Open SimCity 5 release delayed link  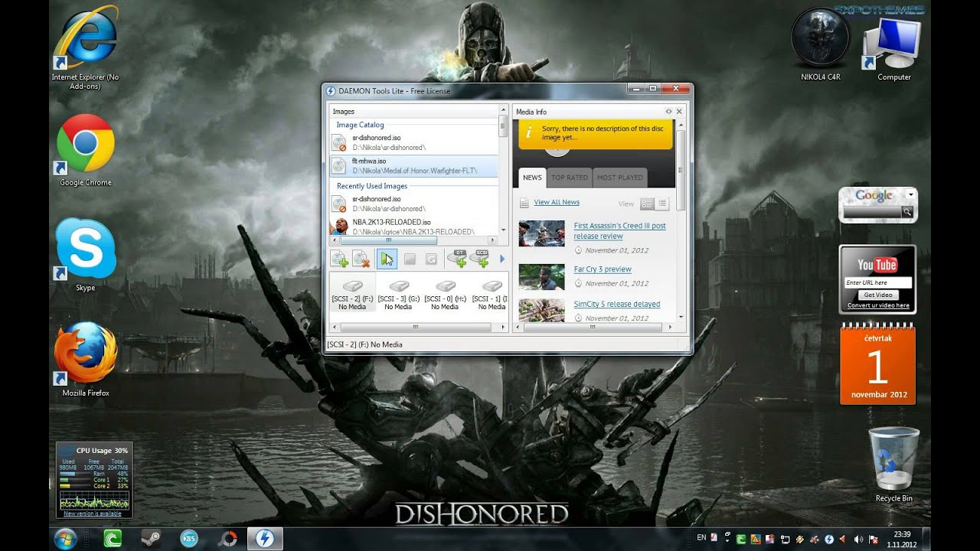[617, 304]
